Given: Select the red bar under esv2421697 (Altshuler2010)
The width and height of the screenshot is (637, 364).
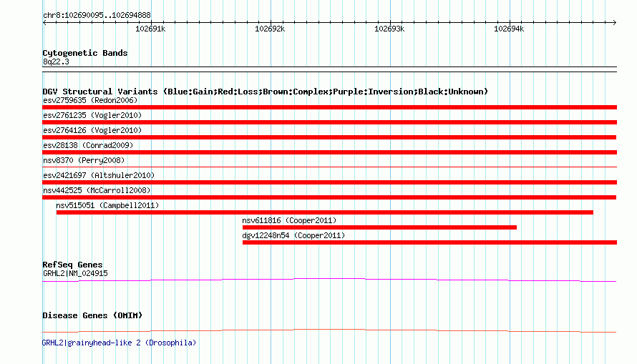Looking at the screenshot, I should click(x=329, y=182).
